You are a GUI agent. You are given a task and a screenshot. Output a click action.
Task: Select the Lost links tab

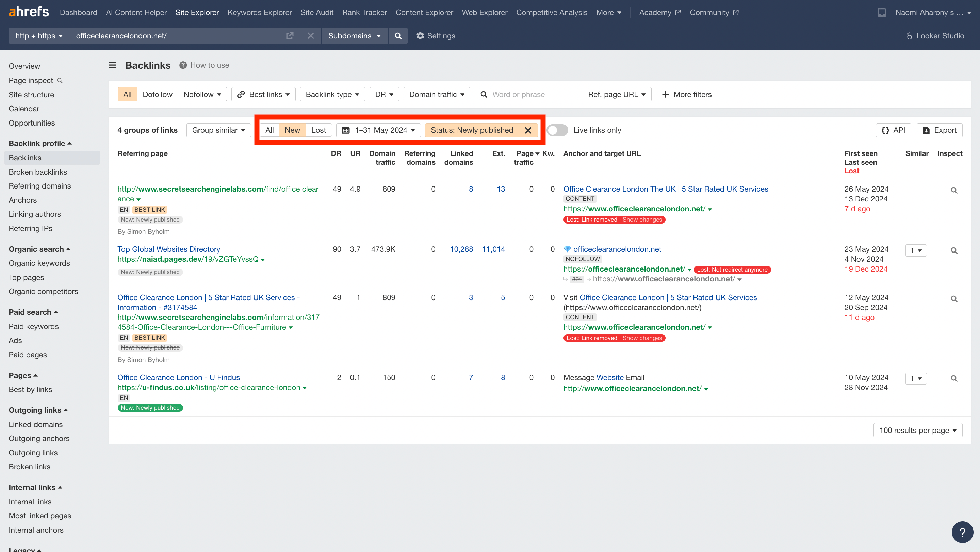[318, 130]
